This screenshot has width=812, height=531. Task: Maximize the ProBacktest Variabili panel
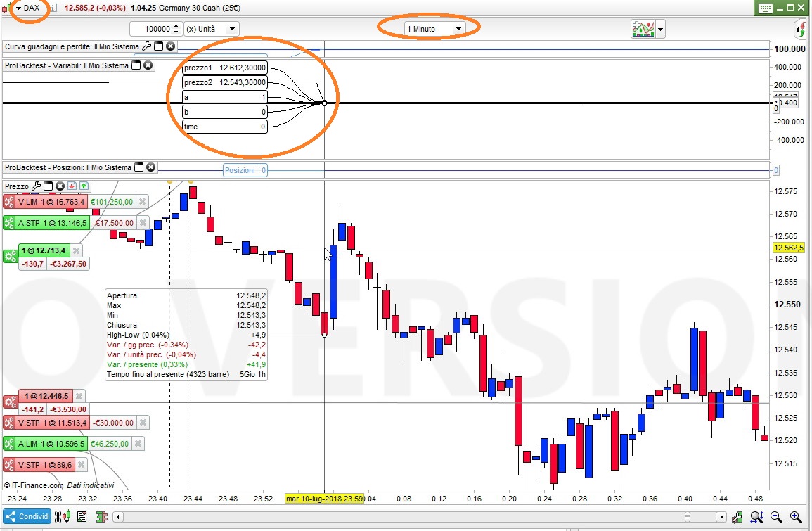(136, 65)
